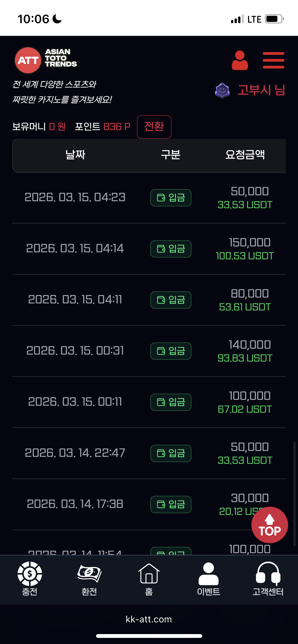Select the 2026.03.15 04:14 deposit row date
Screen dimensions: 298x644
click(75, 248)
